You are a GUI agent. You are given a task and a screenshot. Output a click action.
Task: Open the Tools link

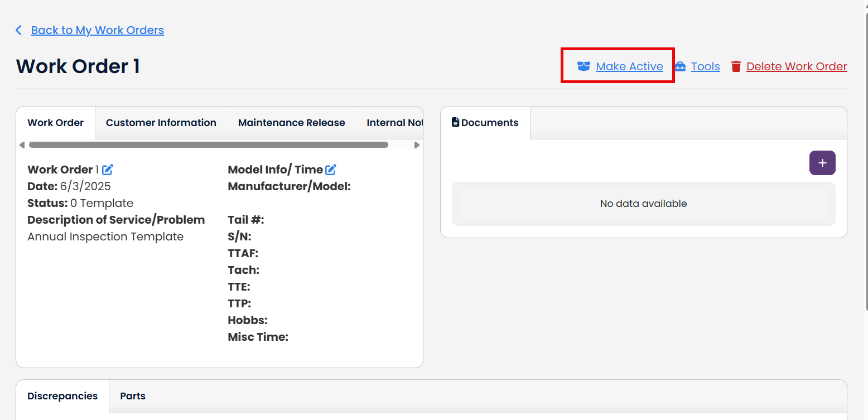coord(705,66)
